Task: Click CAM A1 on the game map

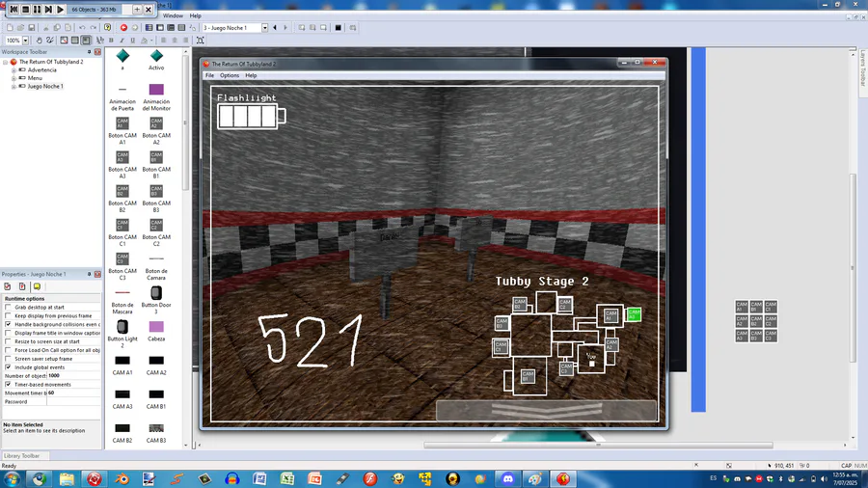Action: [610, 315]
